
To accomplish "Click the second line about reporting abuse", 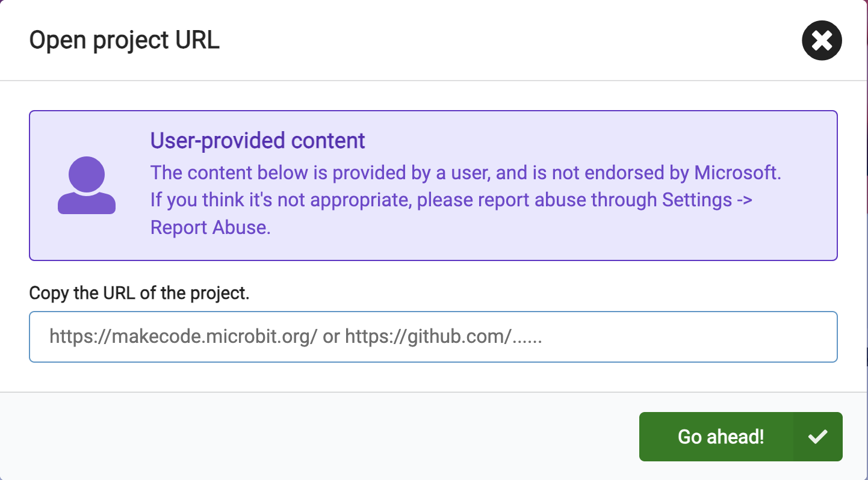I will point(451,200).
